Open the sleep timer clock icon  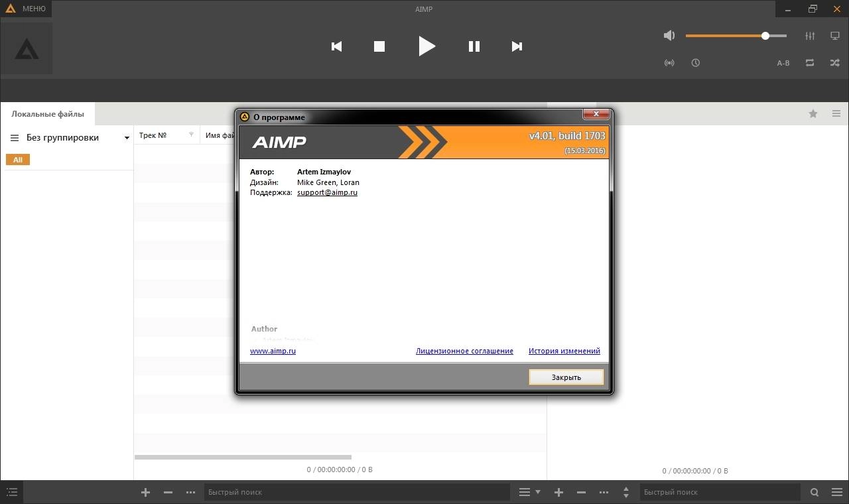(695, 63)
